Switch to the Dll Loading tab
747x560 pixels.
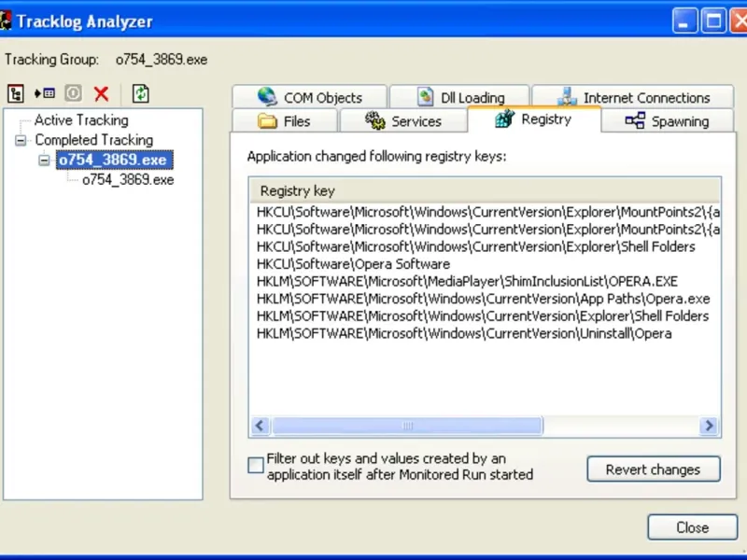click(459, 97)
